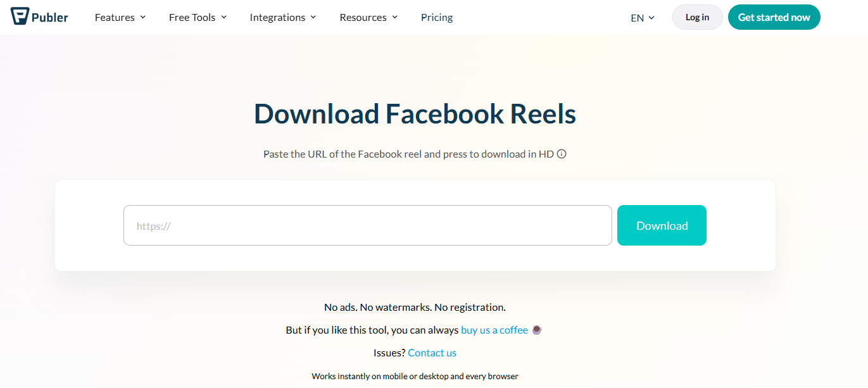The width and height of the screenshot is (868, 388).
Task: Open the Integrations menu text
Action: (x=277, y=18)
